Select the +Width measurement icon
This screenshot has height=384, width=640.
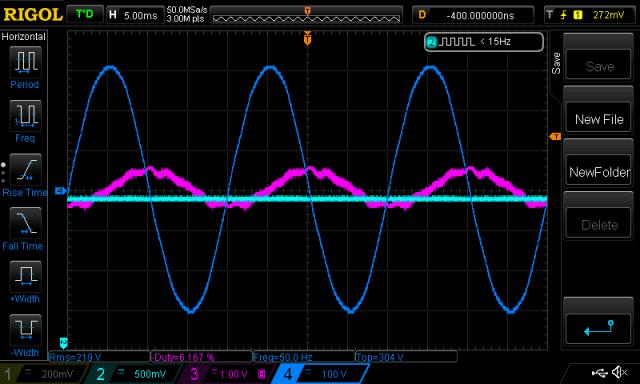pyautogui.click(x=25, y=276)
